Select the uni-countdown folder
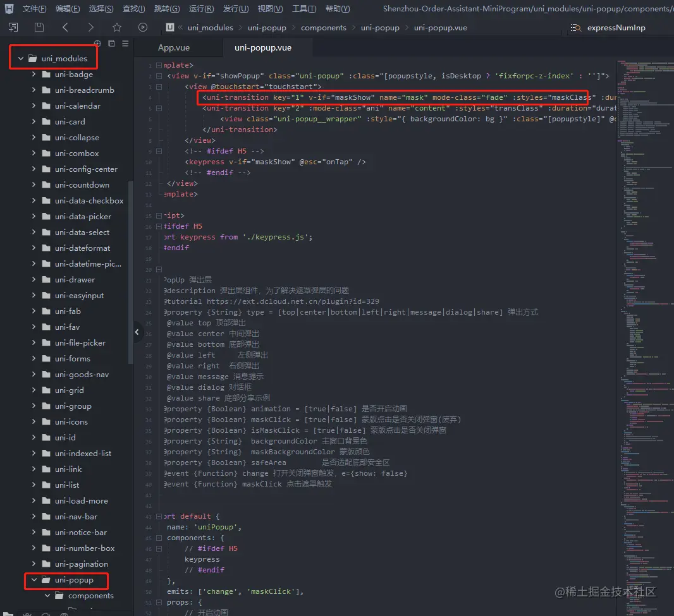674x616 pixels. (x=82, y=184)
